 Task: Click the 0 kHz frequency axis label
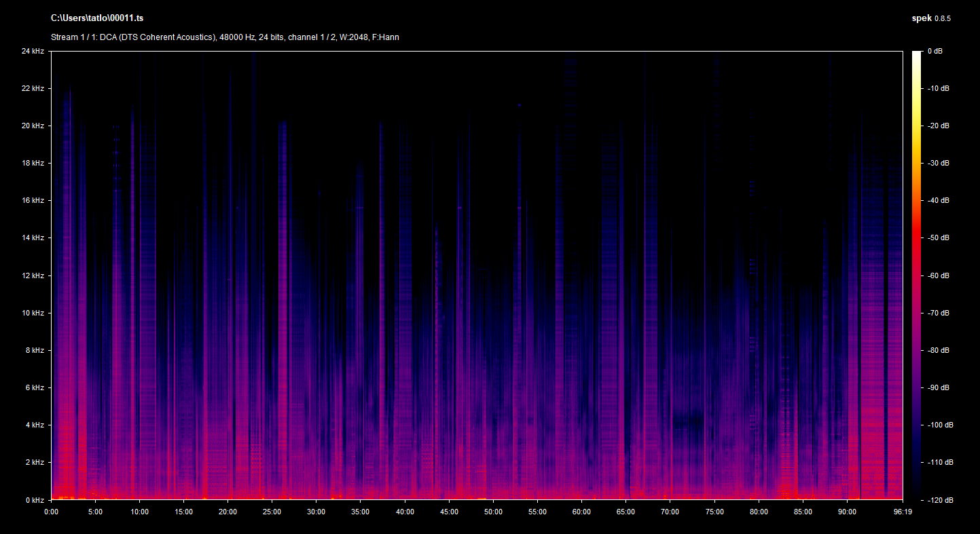coord(34,500)
